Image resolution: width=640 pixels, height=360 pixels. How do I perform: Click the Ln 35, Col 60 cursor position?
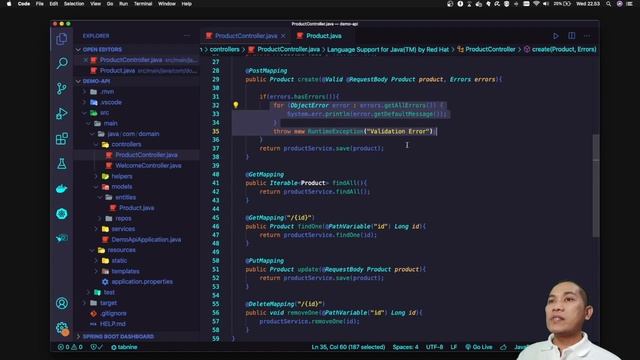348,347
